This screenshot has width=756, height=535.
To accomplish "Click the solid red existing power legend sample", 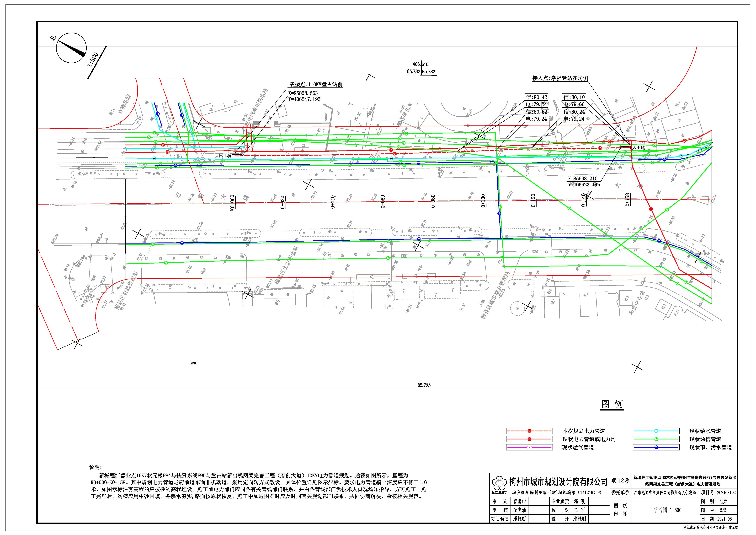I will [x=529, y=439].
